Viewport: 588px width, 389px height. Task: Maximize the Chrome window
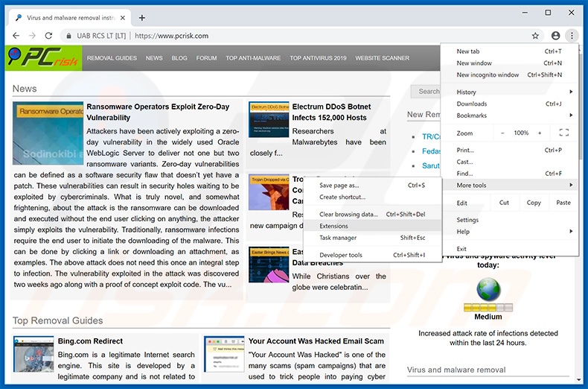tap(548, 13)
